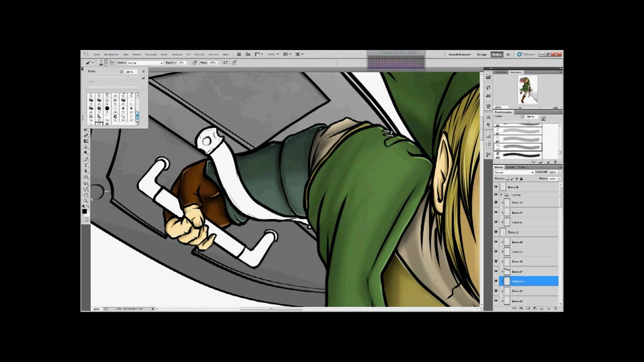
Task: Lock all in Fixieren row
Action: click(x=521, y=178)
